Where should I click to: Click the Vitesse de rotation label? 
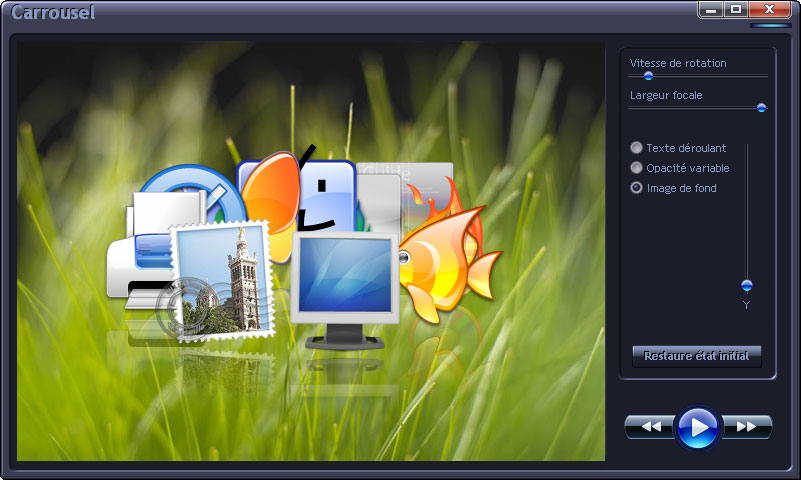[678, 63]
